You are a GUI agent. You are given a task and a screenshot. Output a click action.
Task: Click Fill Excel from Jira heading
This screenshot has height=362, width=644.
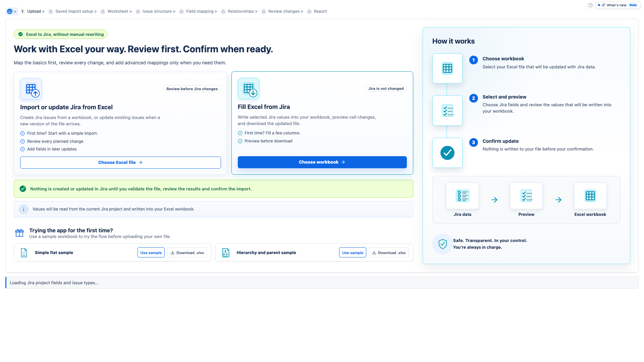264,107
